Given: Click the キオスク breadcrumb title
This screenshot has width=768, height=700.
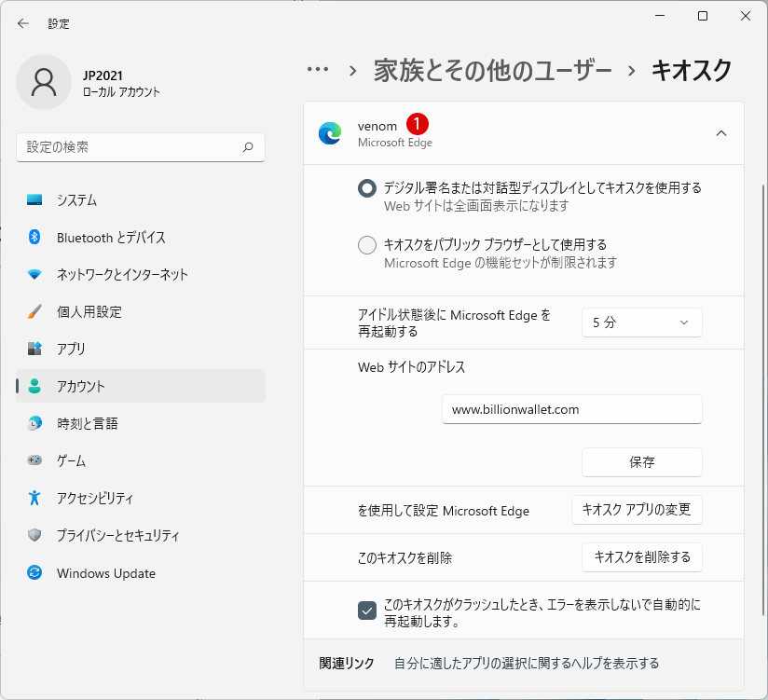Looking at the screenshot, I should click(x=691, y=70).
